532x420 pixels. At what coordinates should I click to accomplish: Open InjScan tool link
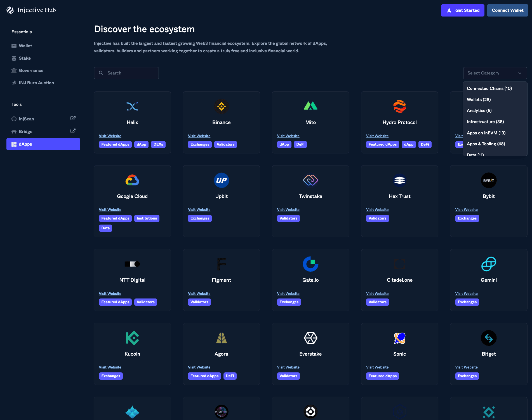[43, 119]
